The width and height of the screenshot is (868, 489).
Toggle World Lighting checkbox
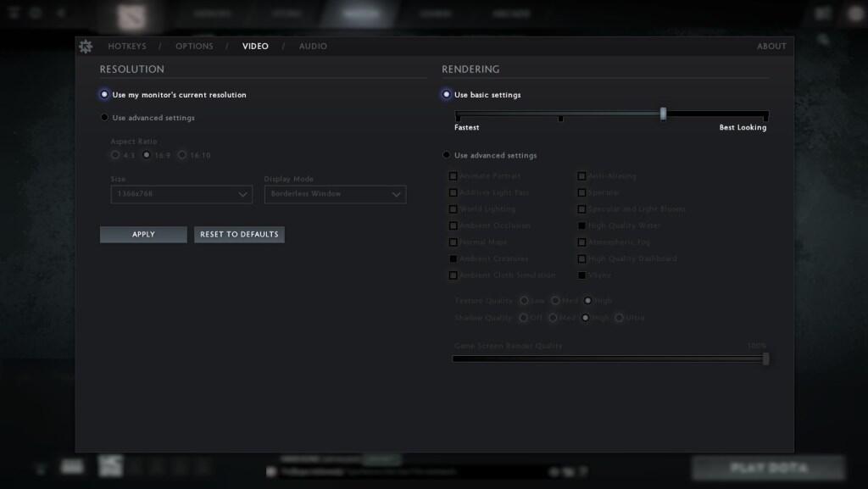click(x=453, y=209)
